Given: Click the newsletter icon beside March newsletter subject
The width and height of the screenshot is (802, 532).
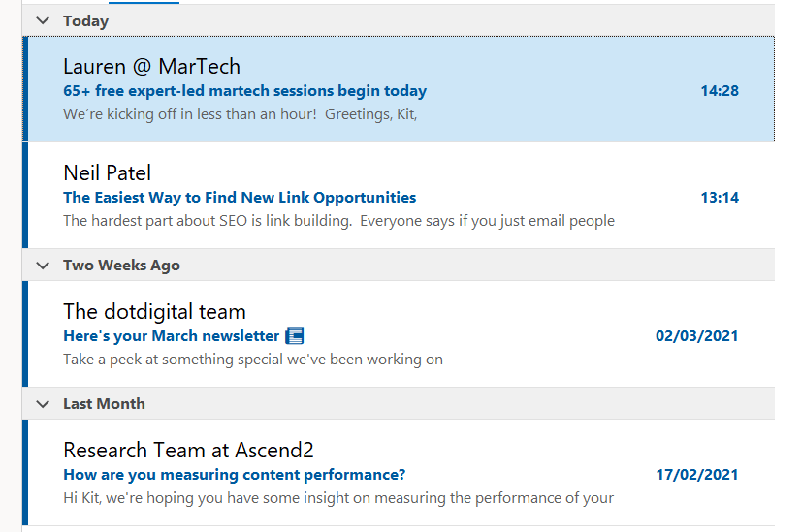Looking at the screenshot, I should click(x=296, y=336).
